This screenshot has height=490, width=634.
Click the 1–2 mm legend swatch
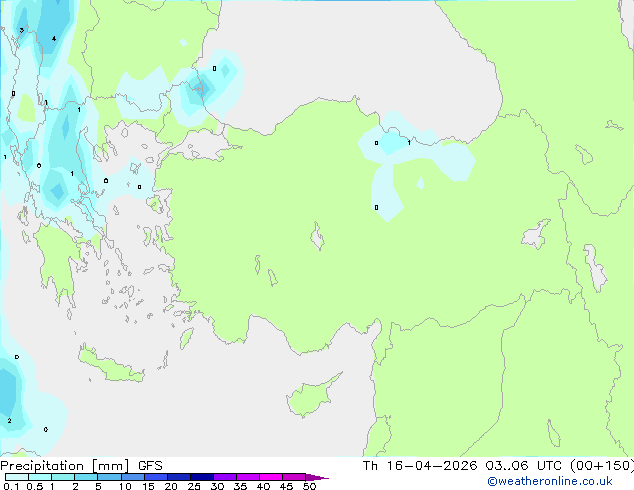[x=63, y=477]
